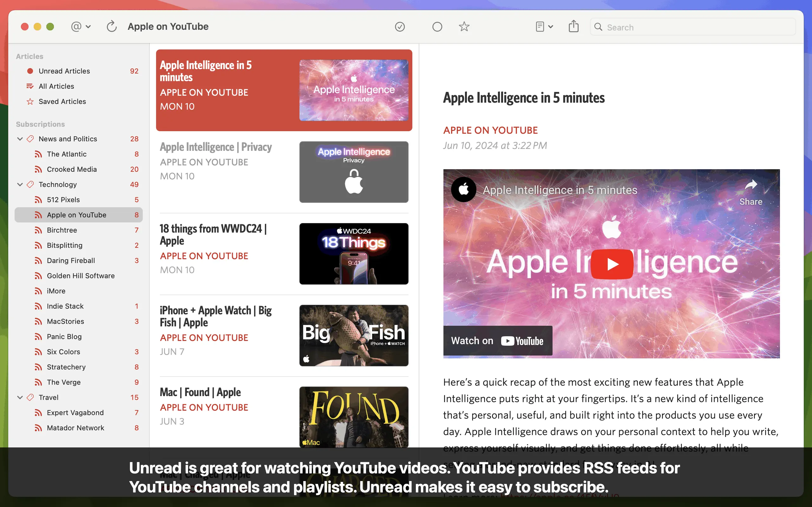Toggle unread status circle in toolbar
Viewport: 812px width, 507px height.
pos(437,27)
